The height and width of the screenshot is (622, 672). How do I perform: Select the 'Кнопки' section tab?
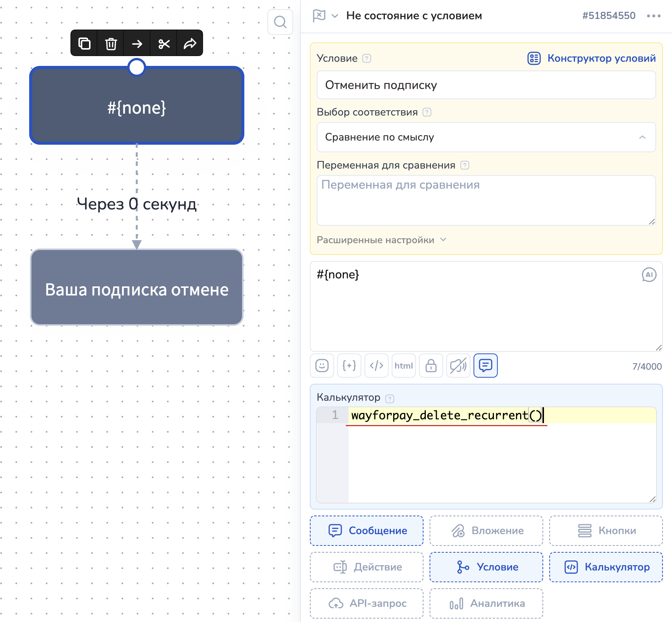pos(606,531)
